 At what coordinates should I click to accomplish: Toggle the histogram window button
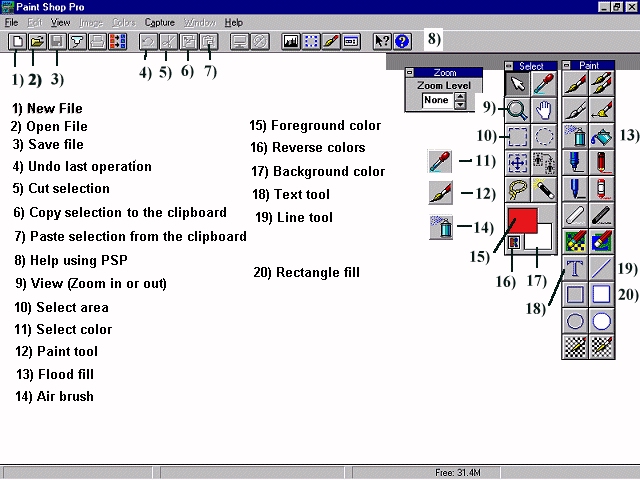pos(291,41)
